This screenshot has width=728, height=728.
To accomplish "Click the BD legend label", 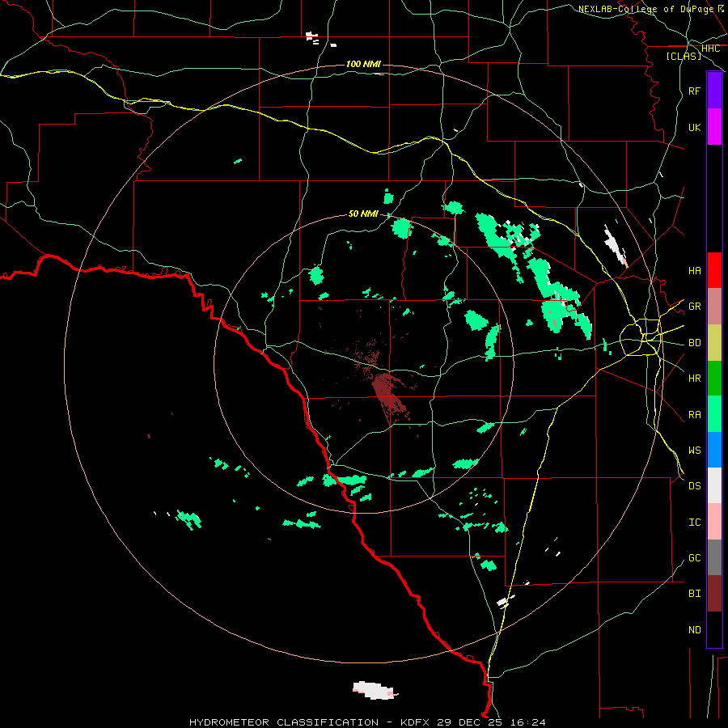I will pos(694,343).
